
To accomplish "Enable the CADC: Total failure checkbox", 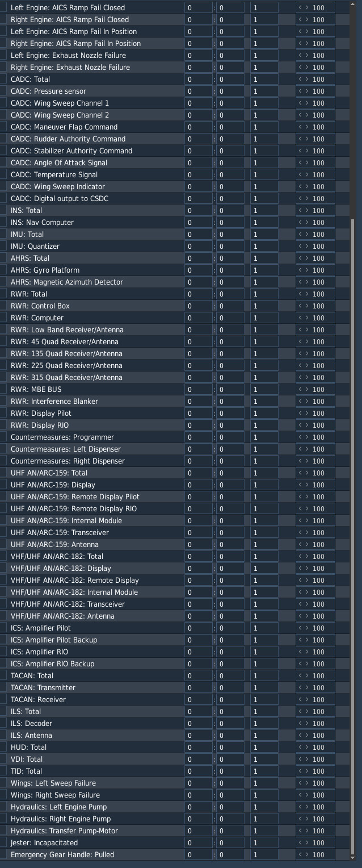I will click(3, 79).
